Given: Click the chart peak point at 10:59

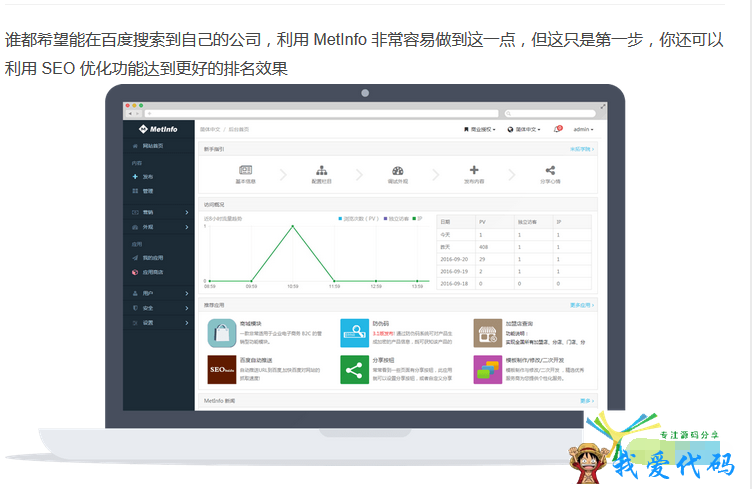Looking at the screenshot, I should coord(293,226).
